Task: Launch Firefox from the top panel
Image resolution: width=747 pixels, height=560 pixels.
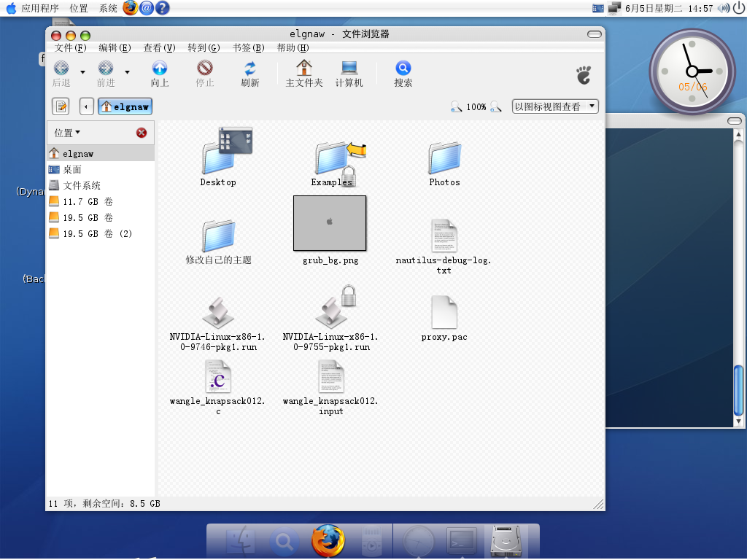Action: 131,7
